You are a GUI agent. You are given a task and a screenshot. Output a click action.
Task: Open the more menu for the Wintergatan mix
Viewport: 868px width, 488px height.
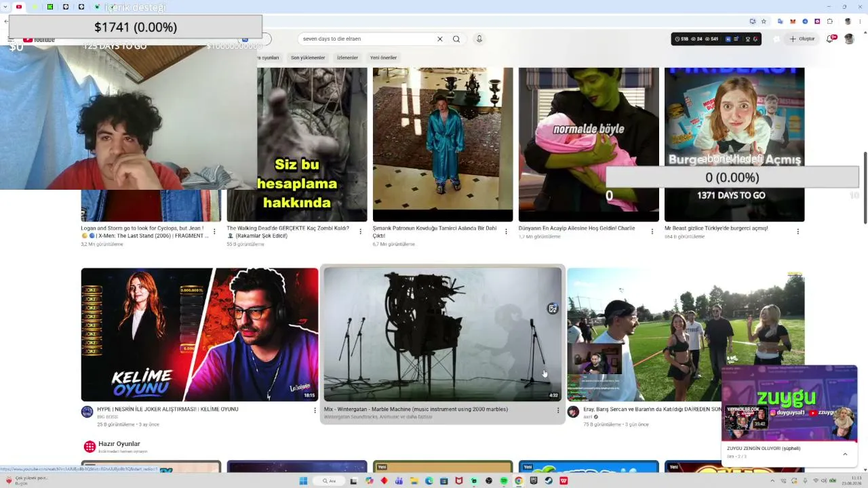click(558, 410)
